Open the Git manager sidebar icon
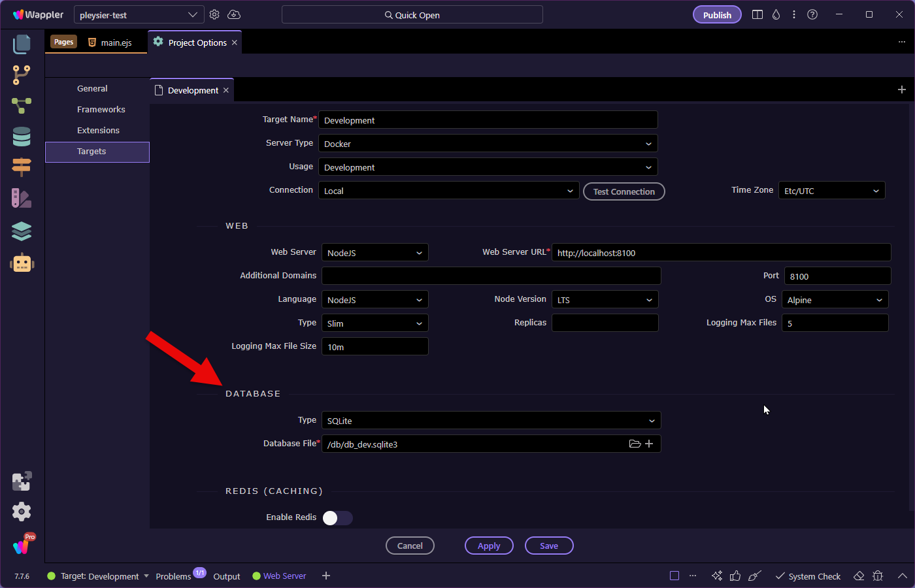Viewport: 915px width, 588px height. pyautogui.click(x=22, y=74)
